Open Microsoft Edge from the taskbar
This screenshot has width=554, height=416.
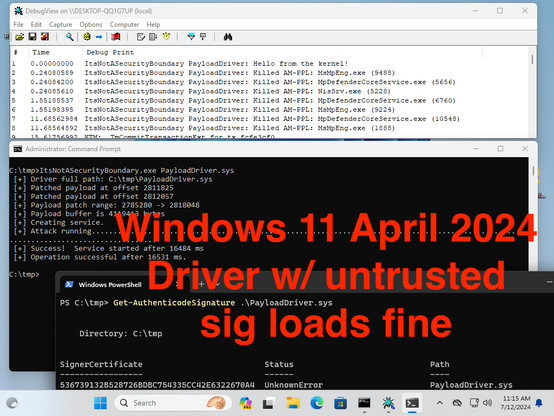pos(317,403)
